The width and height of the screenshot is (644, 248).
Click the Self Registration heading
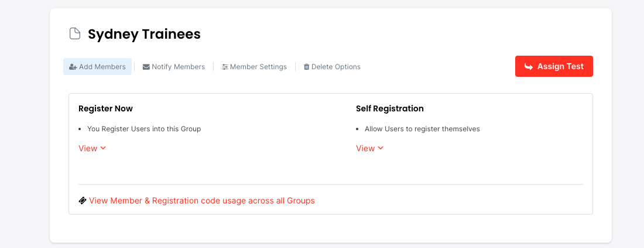point(389,108)
